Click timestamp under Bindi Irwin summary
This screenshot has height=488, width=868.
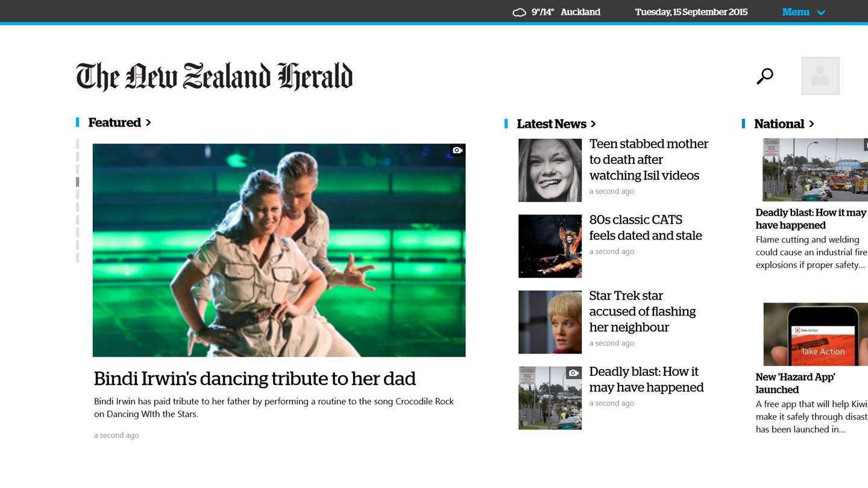click(x=116, y=435)
